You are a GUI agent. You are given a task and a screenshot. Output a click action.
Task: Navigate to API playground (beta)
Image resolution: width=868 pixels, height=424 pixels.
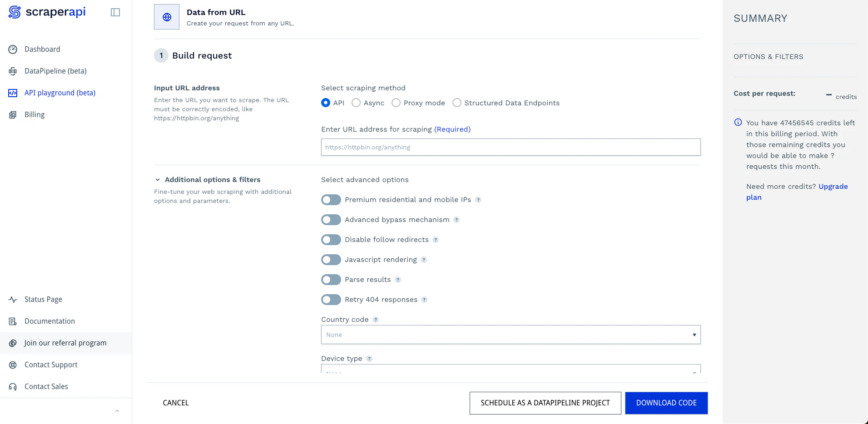[x=60, y=93]
